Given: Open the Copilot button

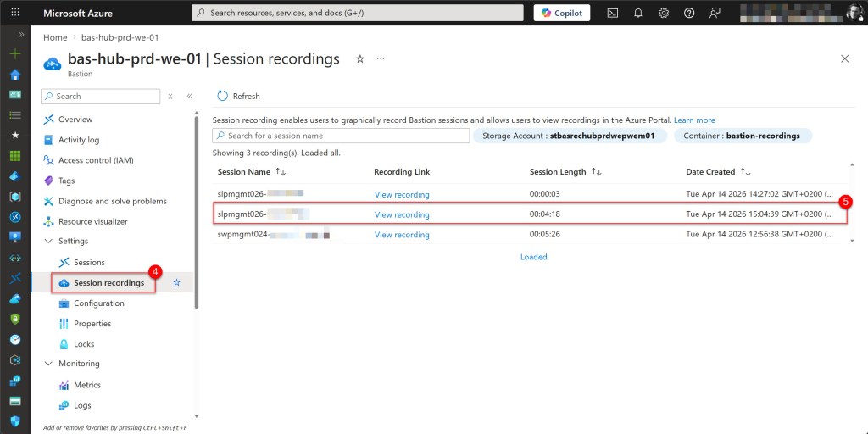Looking at the screenshot, I should [562, 13].
